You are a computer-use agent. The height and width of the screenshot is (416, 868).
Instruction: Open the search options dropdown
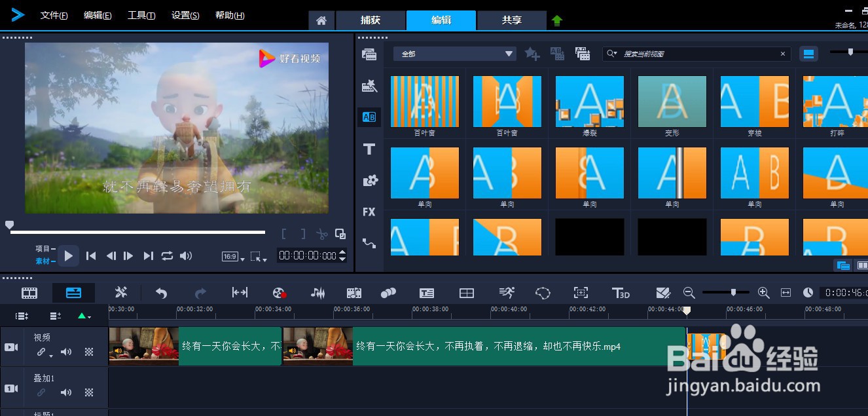coord(612,54)
